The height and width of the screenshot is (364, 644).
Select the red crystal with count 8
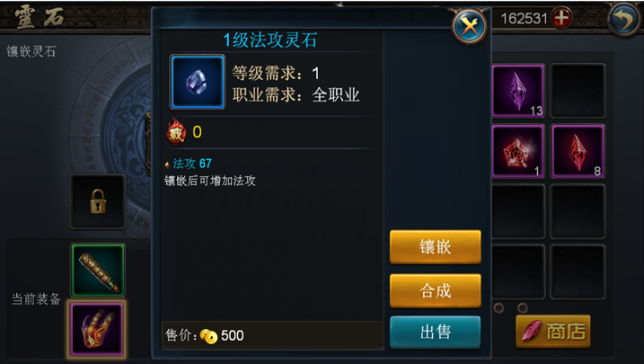578,151
